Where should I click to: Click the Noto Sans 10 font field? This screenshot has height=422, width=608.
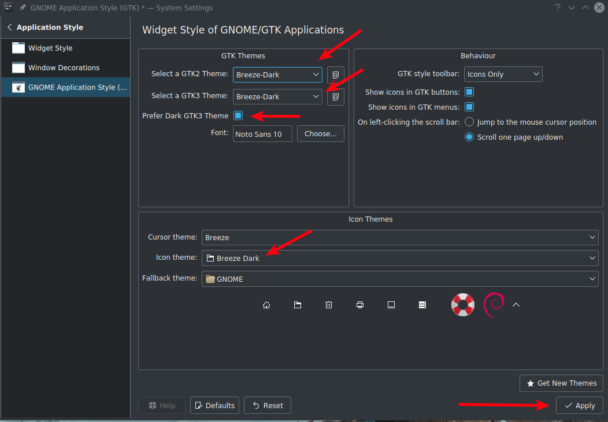point(263,134)
